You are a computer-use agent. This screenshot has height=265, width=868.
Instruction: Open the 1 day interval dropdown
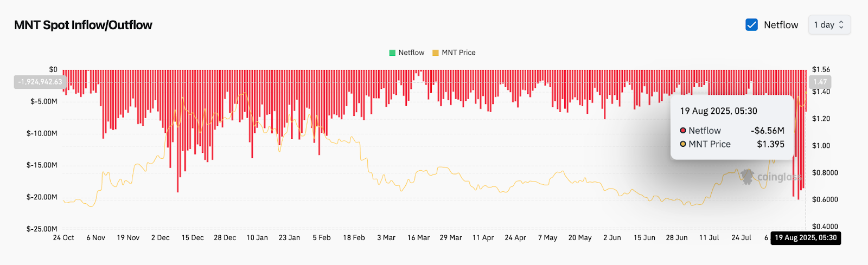pos(829,25)
